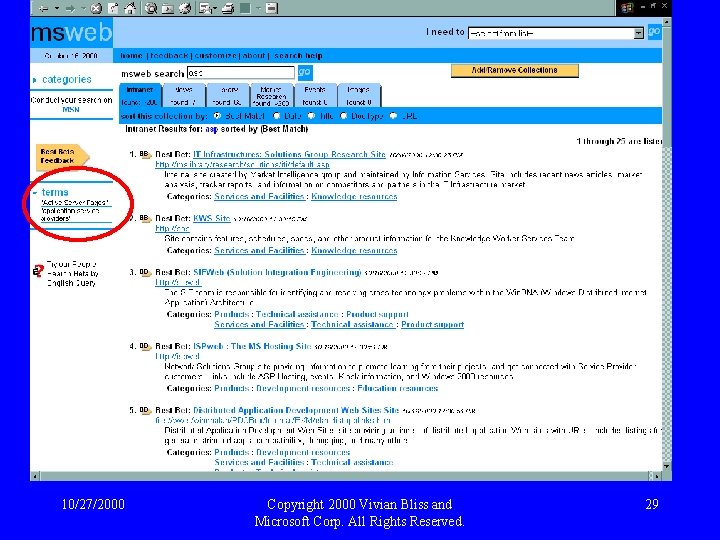720x540 pixels.
Task: Click the Edit toolbar icon
Action: click(x=246, y=8)
